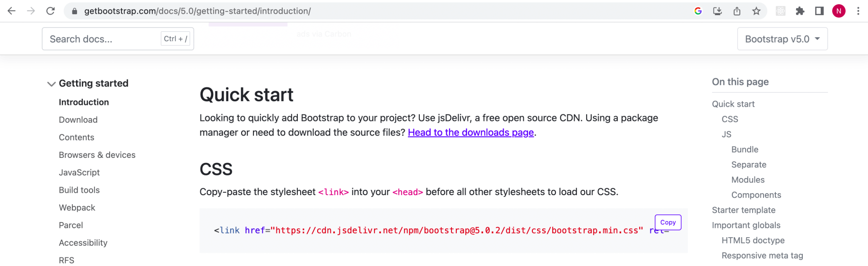Follow the Head to the downloads page link
The width and height of the screenshot is (868, 266).
470,133
